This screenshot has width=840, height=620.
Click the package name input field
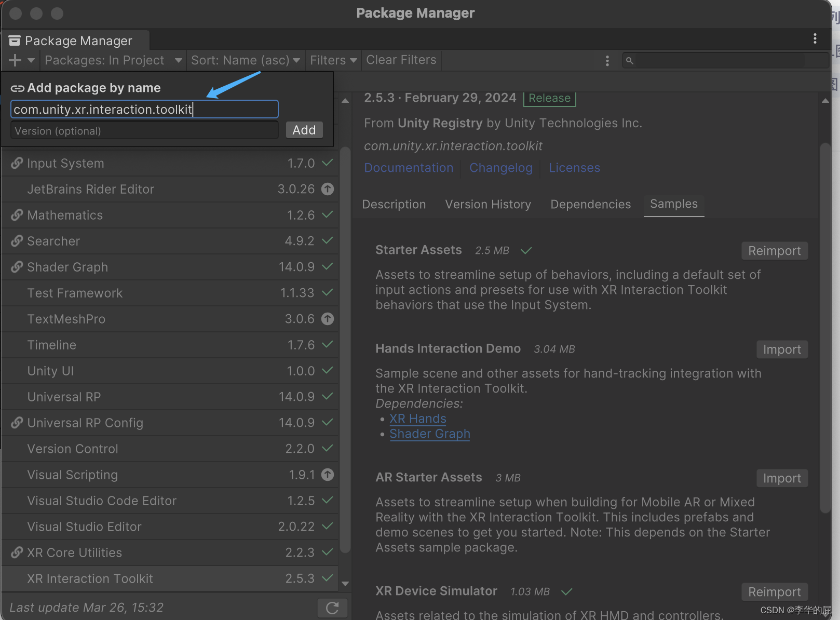click(x=144, y=109)
